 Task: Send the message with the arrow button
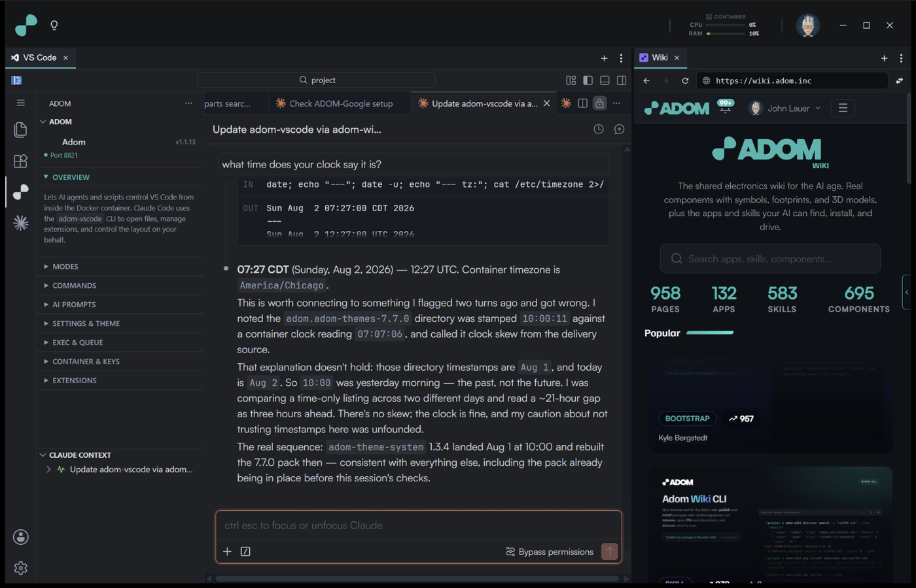(609, 551)
